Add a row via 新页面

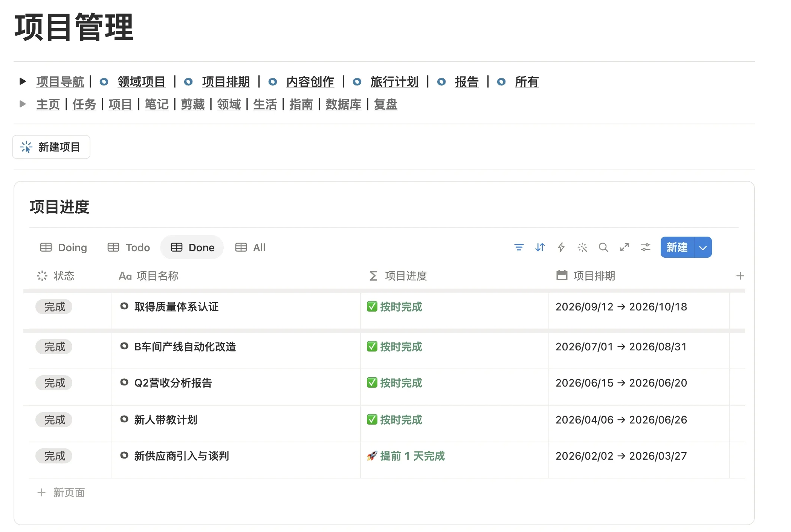pos(61,492)
